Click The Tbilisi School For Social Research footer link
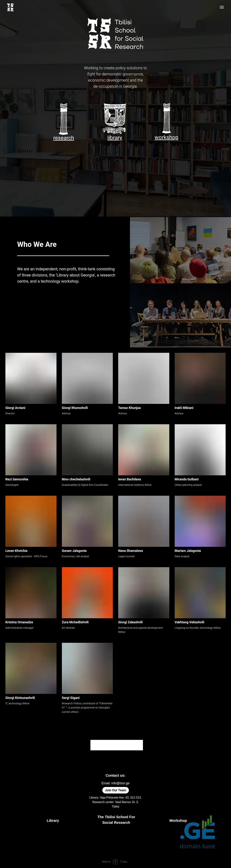 pos(116,819)
